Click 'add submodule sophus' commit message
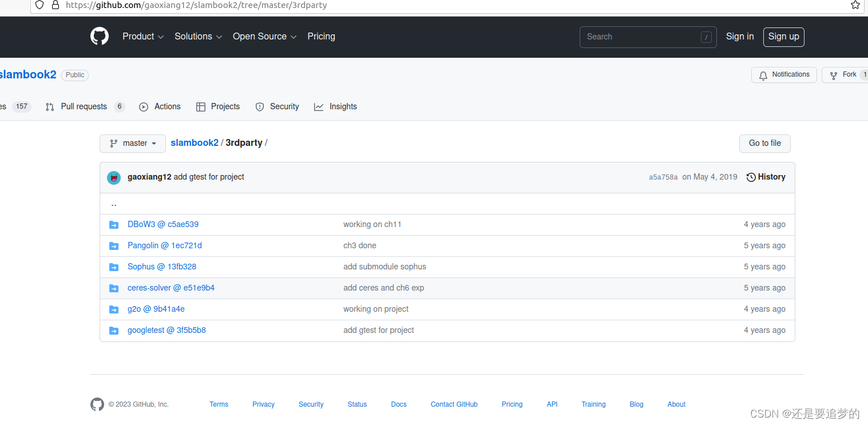Image resolution: width=868 pixels, height=425 pixels. pyautogui.click(x=385, y=267)
